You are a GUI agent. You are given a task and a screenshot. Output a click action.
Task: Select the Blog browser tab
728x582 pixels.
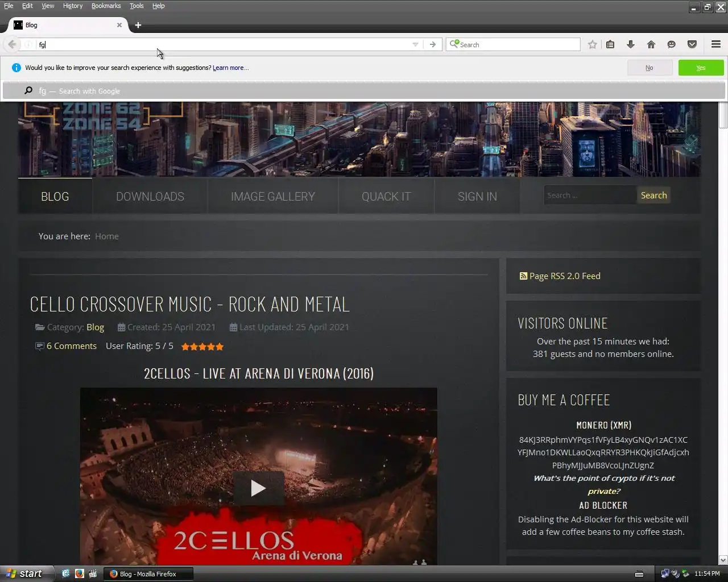tap(68, 25)
